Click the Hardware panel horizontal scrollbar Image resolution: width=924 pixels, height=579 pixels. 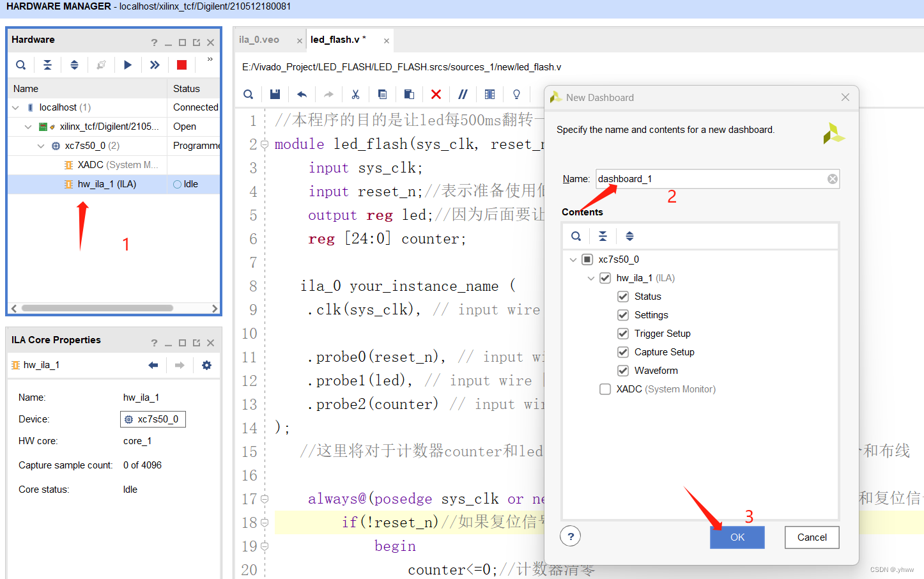(x=97, y=308)
